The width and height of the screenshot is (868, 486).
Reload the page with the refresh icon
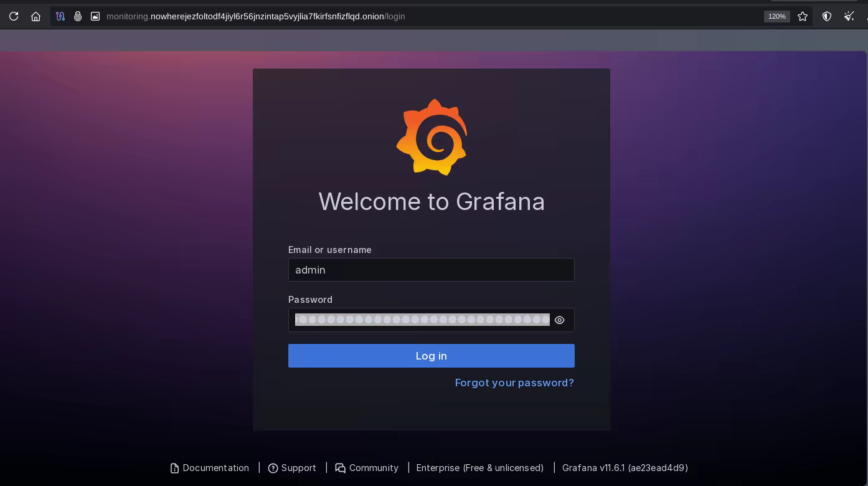(14, 16)
